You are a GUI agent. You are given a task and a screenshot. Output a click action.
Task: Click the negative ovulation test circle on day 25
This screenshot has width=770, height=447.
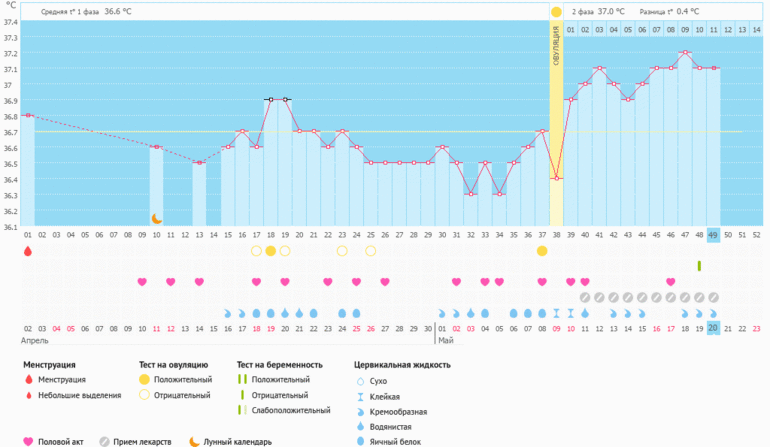click(x=370, y=251)
